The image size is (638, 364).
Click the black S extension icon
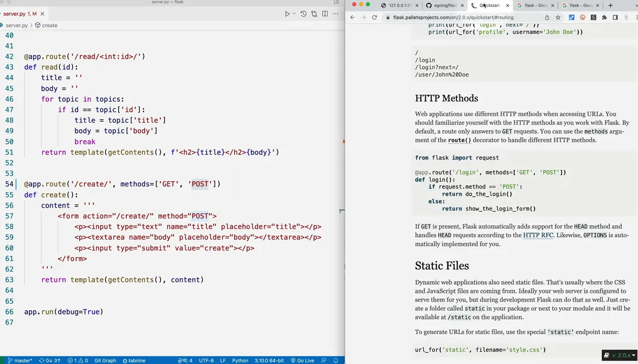click(x=594, y=17)
